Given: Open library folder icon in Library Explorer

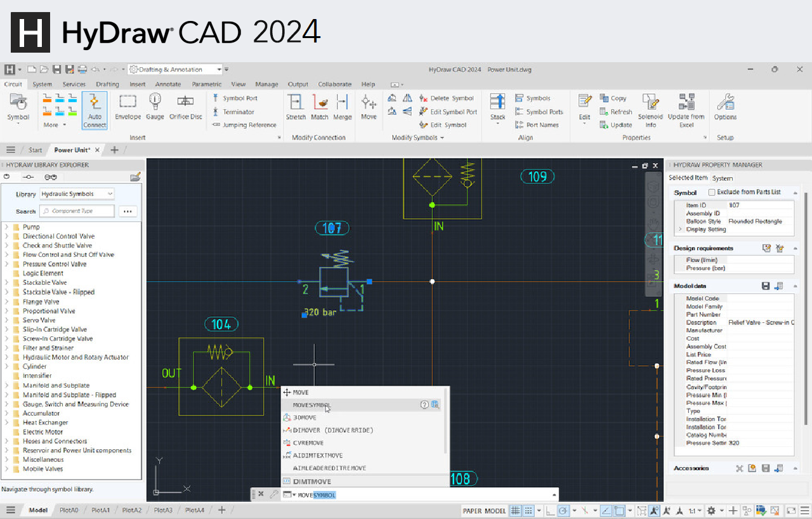Looking at the screenshot, I should click(134, 178).
